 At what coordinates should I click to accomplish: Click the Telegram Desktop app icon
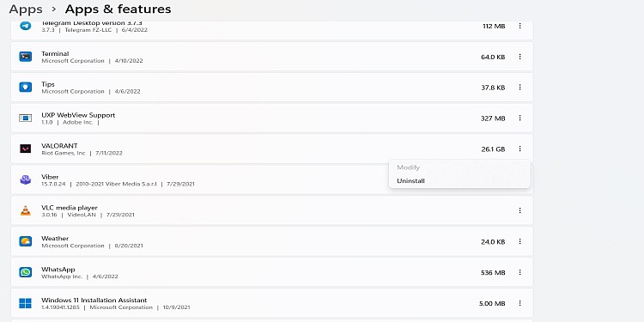pyautogui.click(x=26, y=26)
